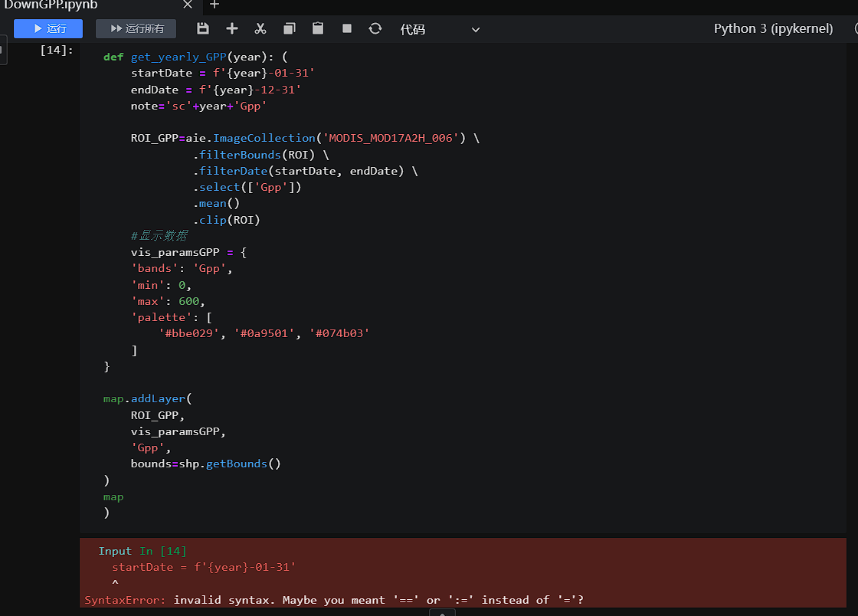Click the def get_yearly_GPP line

click(x=195, y=57)
